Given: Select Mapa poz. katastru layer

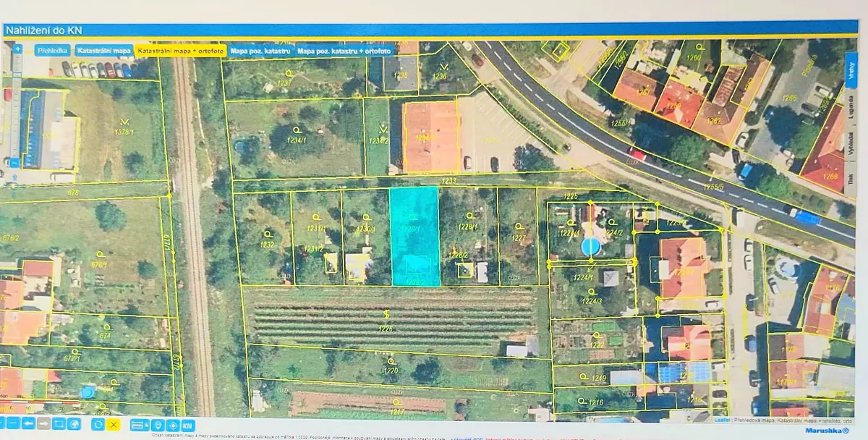Looking at the screenshot, I should (x=260, y=51).
